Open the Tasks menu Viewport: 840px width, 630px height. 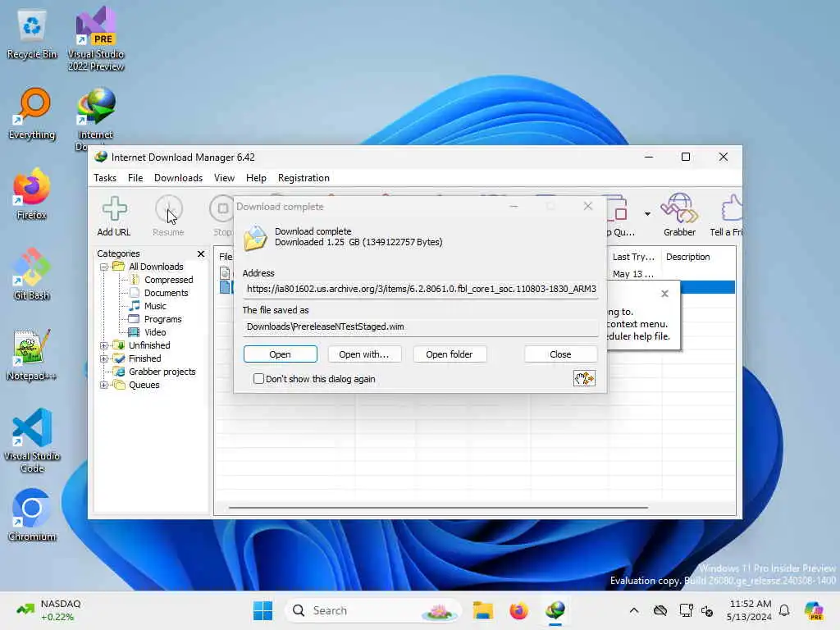(x=105, y=178)
